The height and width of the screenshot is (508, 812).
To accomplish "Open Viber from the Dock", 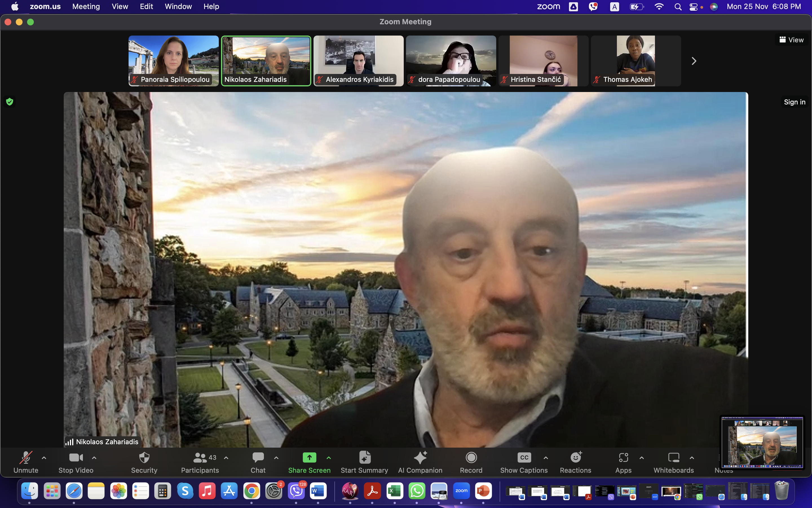I will 296,491.
